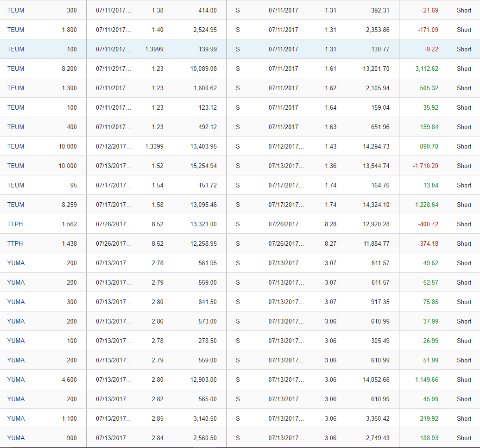Click the 13,201.70 proceeds value
The height and width of the screenshot is (448, 480).
376,69
